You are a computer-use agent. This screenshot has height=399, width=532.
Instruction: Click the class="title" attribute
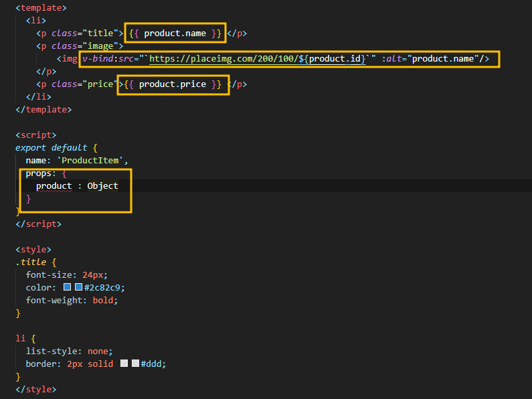pos(85,33)
